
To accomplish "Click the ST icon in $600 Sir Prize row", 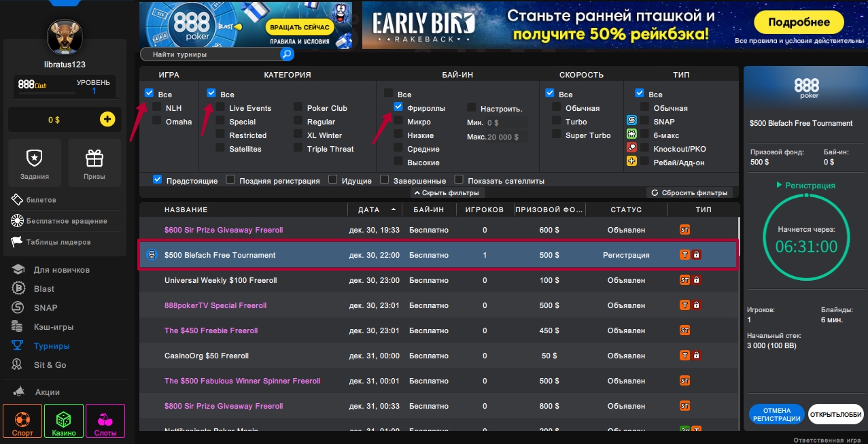I will tap(685, 230).
